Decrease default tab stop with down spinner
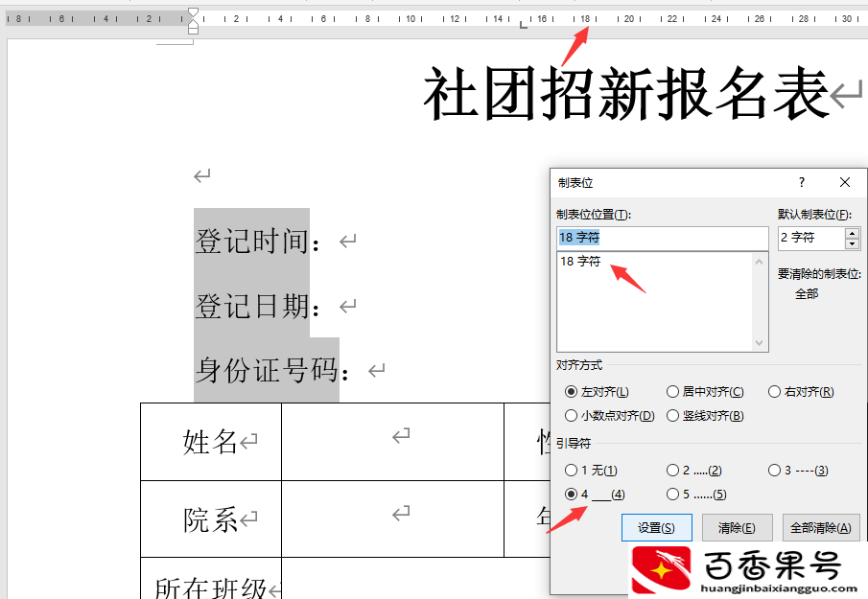This screenshot has height=599, width=868. tap(852, 243)
